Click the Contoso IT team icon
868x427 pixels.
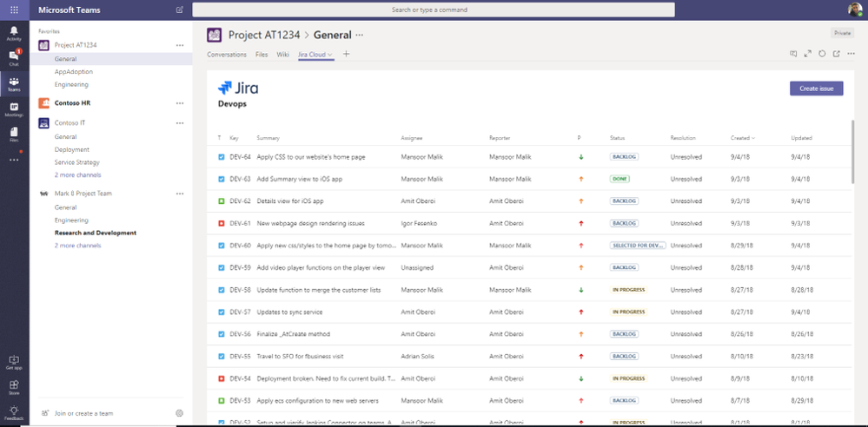[x=43, y=122]
